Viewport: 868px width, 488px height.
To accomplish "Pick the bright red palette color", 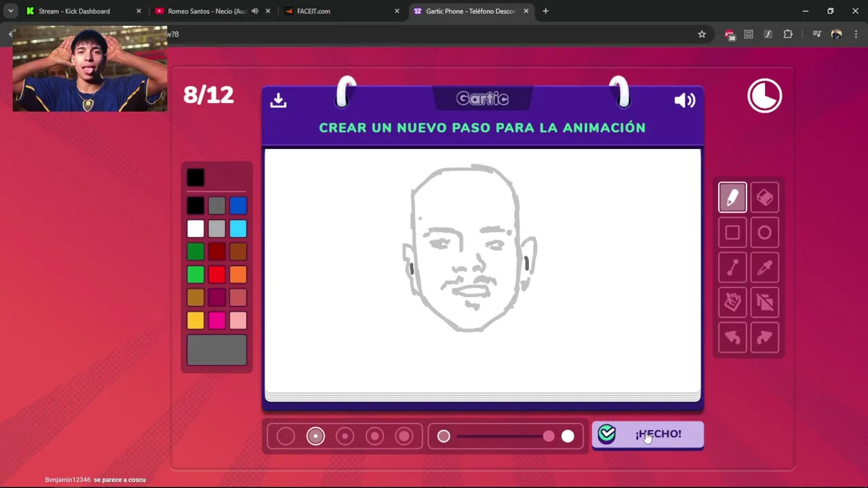I will coord(216,274).
